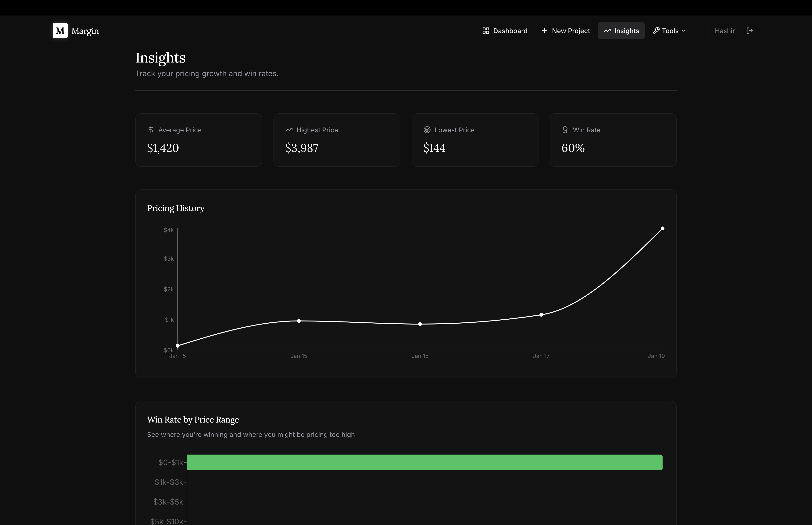Click the plus icon beside New Project
812x525 pixels.
pyautogui.click(x=545, y=31)
